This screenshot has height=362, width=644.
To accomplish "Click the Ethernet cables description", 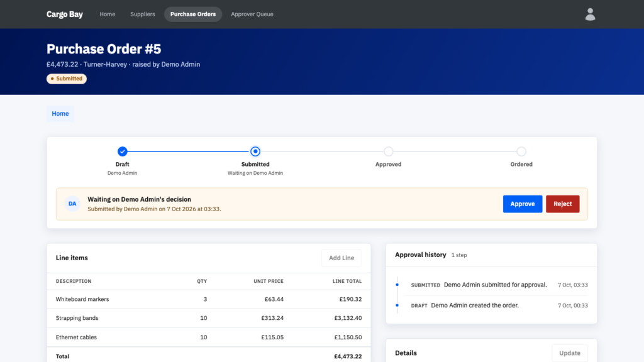I will (76, 337).
